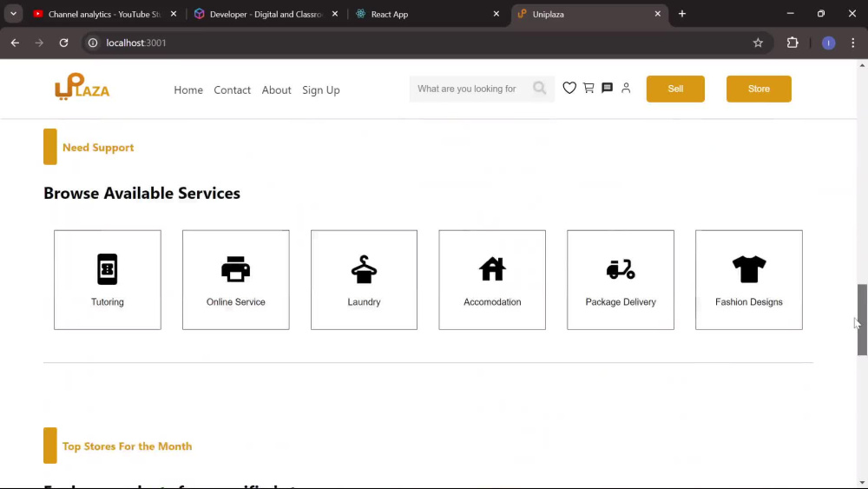Reload the page with refresh icon
Viewport: 868px width, 489px height.
tap(63, 43)
